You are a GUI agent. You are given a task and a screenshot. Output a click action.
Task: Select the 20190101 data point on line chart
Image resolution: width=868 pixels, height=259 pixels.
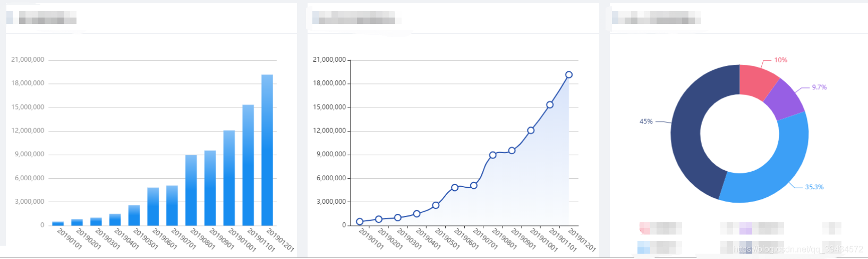coord(360,222)
